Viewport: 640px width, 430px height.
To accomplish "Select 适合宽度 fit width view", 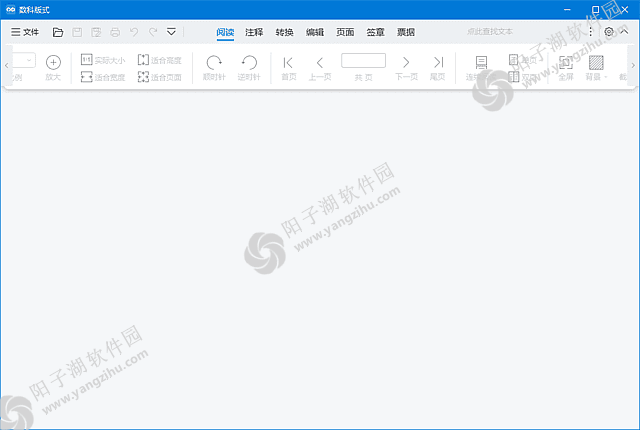I will (103, 77).
